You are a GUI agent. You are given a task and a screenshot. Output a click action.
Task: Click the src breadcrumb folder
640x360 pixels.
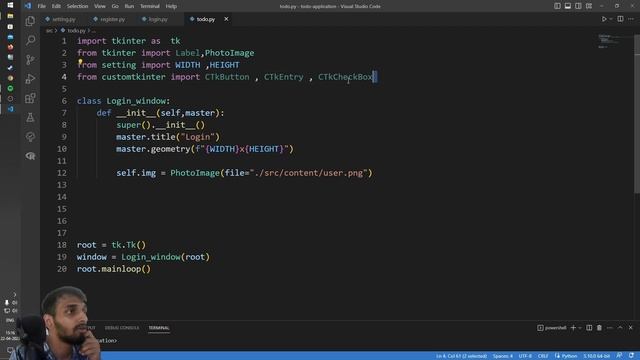49,31
